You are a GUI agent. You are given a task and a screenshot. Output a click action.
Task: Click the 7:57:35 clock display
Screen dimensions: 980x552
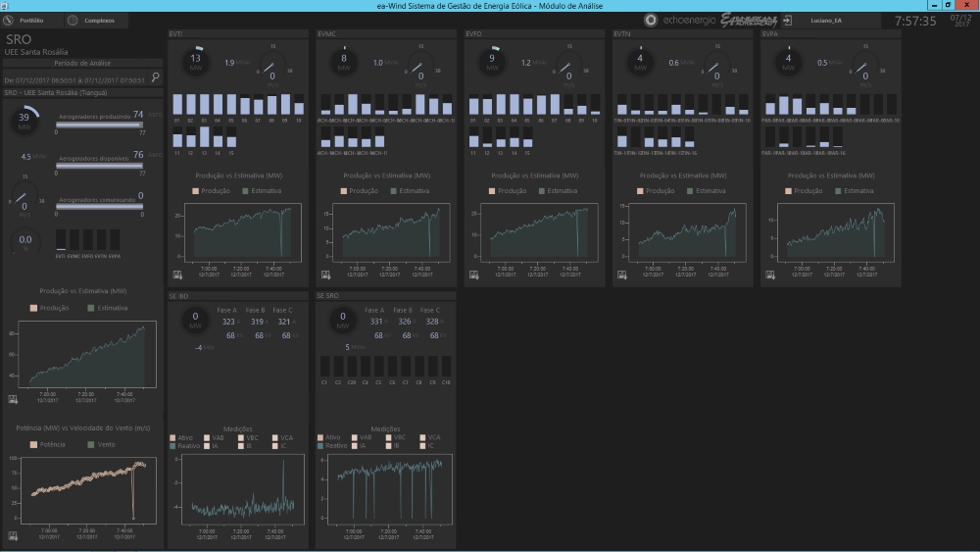pyautogui.click(x=915, y=21)
